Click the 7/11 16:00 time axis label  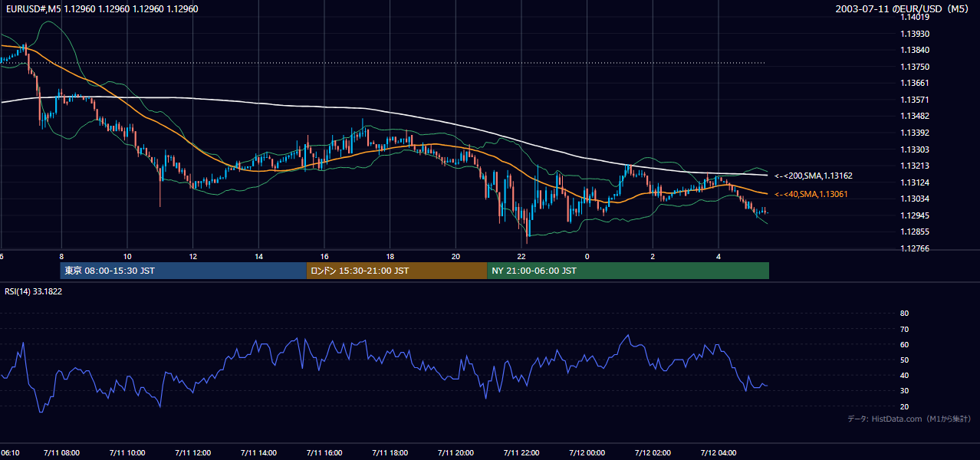324,452
